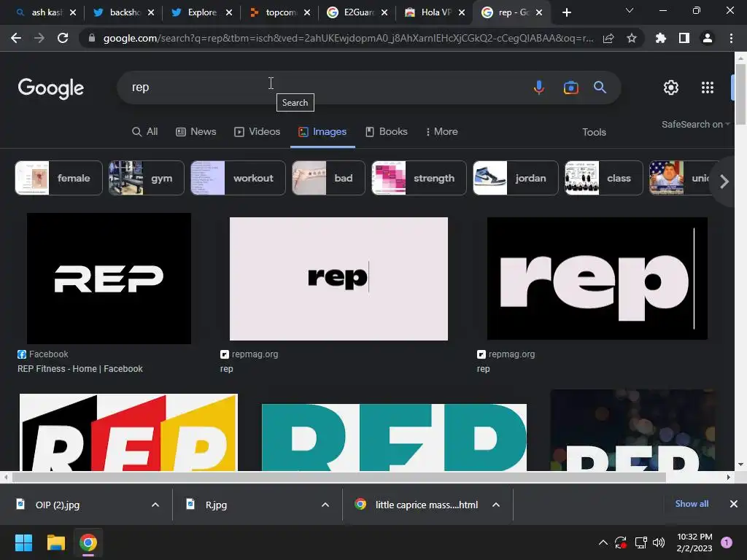Screen dimensions: 747x560
Task: Open Chrome three-dot menu
Action: [731, 38]
